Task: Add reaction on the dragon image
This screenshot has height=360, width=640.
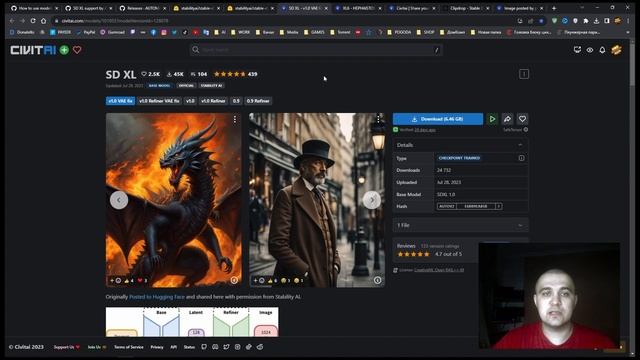Action: (115, 280)
